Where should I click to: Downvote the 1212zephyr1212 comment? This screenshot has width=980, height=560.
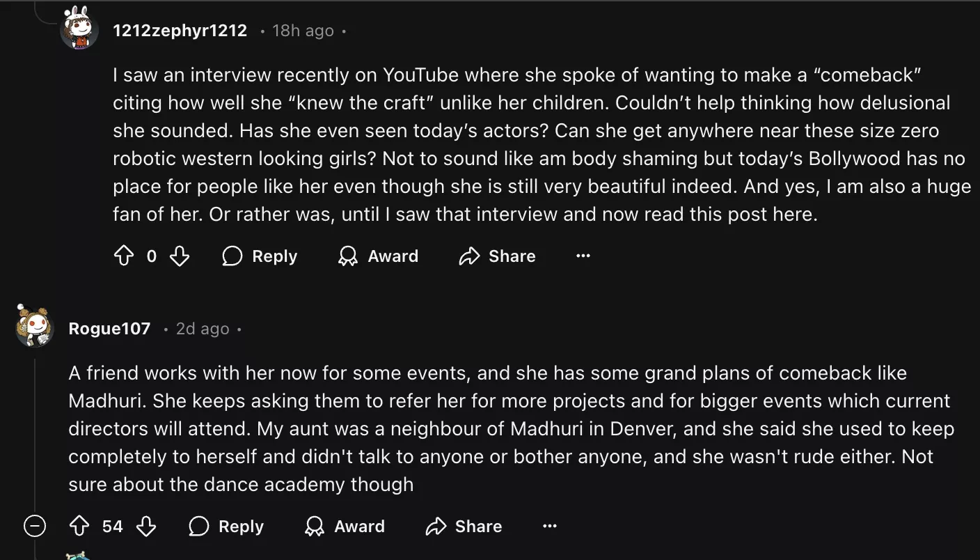point(180,256)
